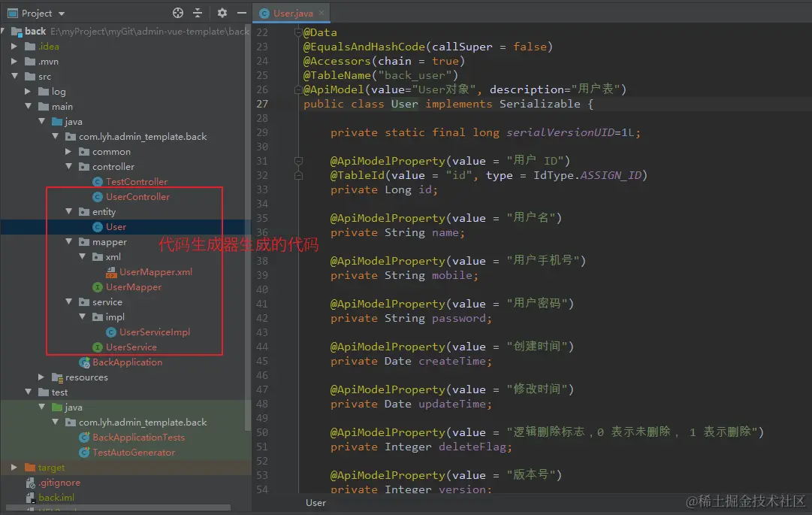Image resolution: width=812 pixels, height=515 pixels.
Task: Open the UserService interface
Action: click(x=131, y=347)
